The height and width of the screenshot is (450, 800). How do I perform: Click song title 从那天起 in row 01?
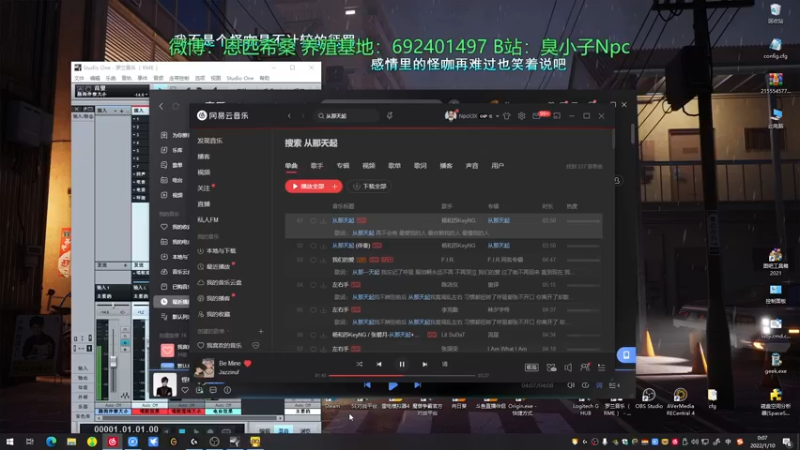pyautogui.click(x=343, y=220)
